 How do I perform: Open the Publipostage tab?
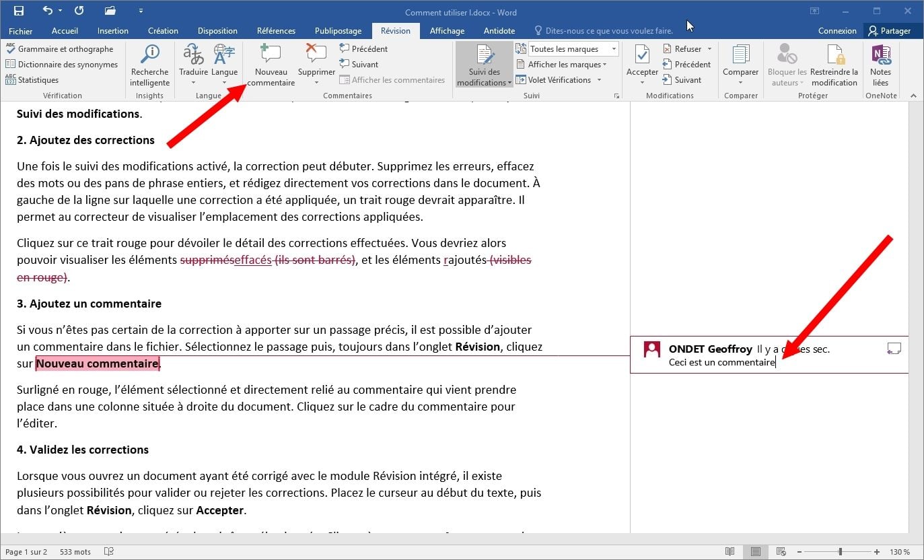click(338, 31)
